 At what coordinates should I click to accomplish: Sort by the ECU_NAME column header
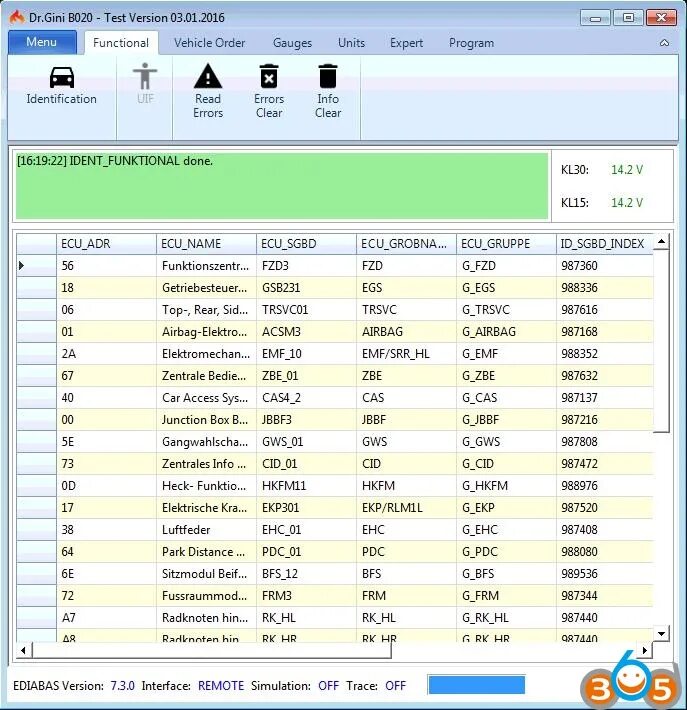tap(207, 244)
